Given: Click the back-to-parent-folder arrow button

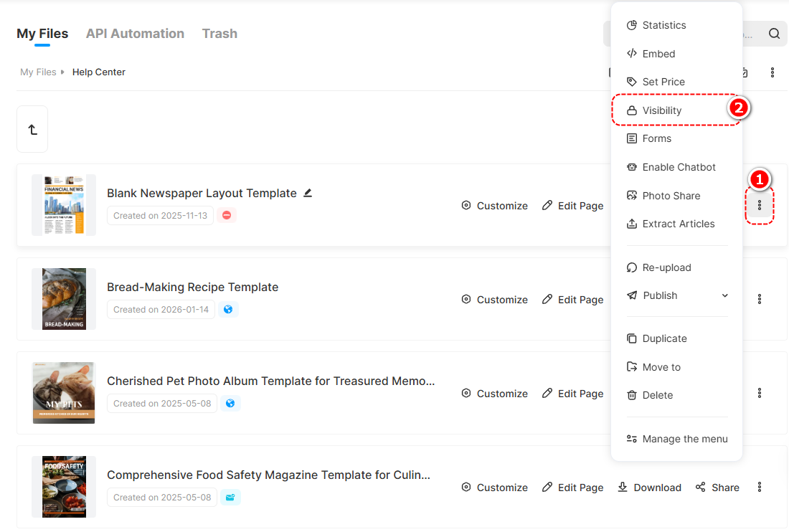Looking at the screenshot, I should (32, 130).
